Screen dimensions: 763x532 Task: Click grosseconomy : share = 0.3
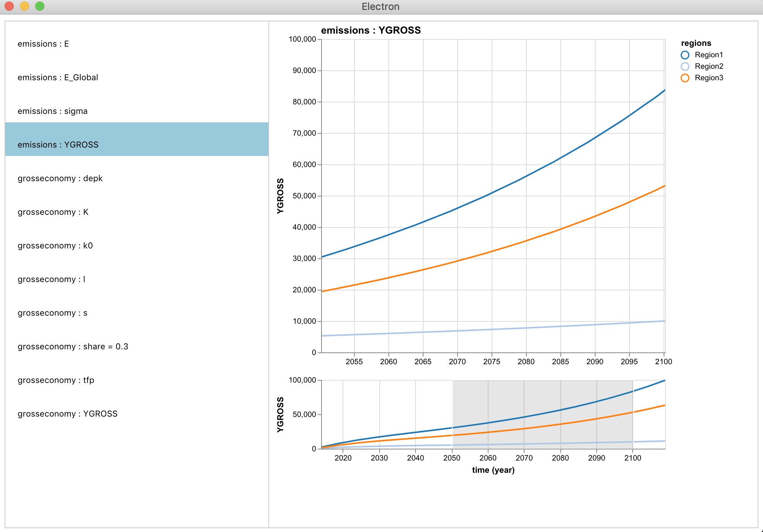pyautogui.click(x=73, y=347)
